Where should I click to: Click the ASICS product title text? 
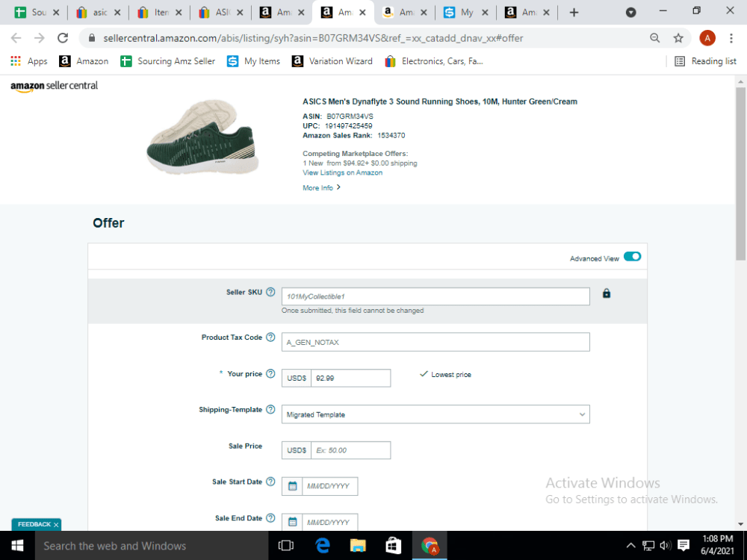point(440,102)
